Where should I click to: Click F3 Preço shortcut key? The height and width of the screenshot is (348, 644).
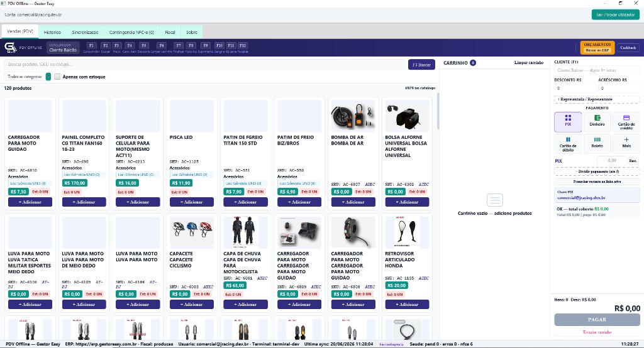point(116,46)
